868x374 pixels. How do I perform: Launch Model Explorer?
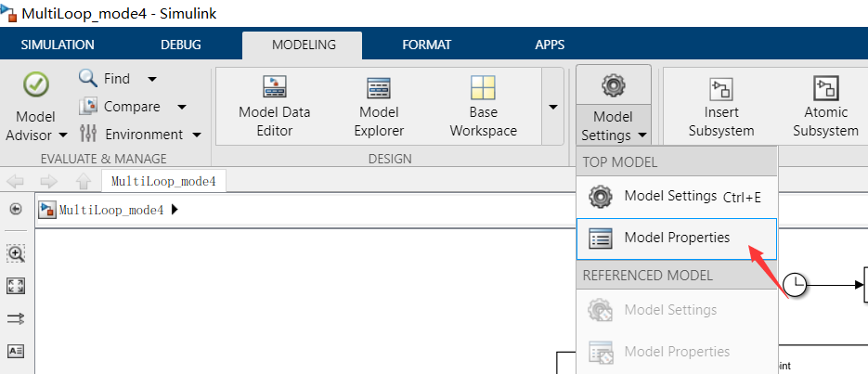pos(379,106)
